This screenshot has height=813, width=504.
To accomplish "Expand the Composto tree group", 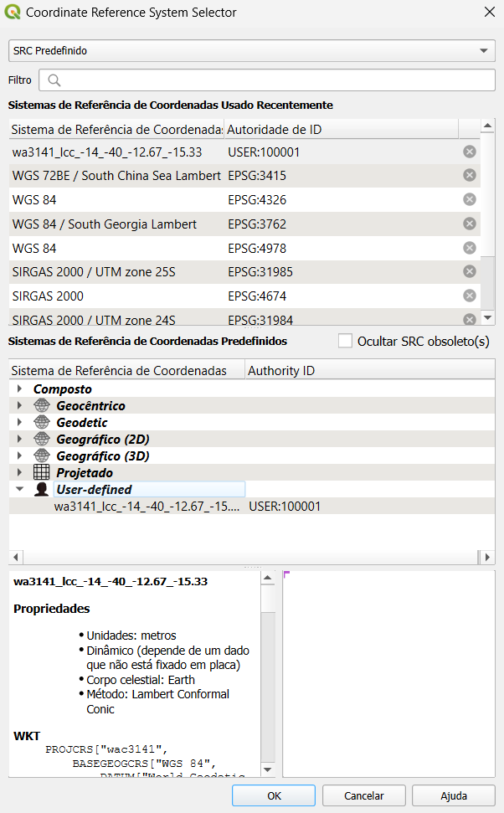I will (20, 388).
